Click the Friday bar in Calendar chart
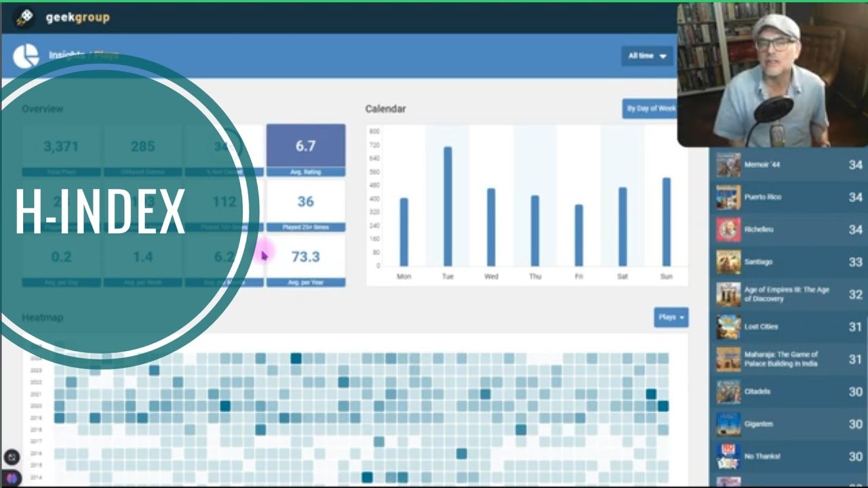Viewport: 868px width, 488px height. click(x=578, y=235)
